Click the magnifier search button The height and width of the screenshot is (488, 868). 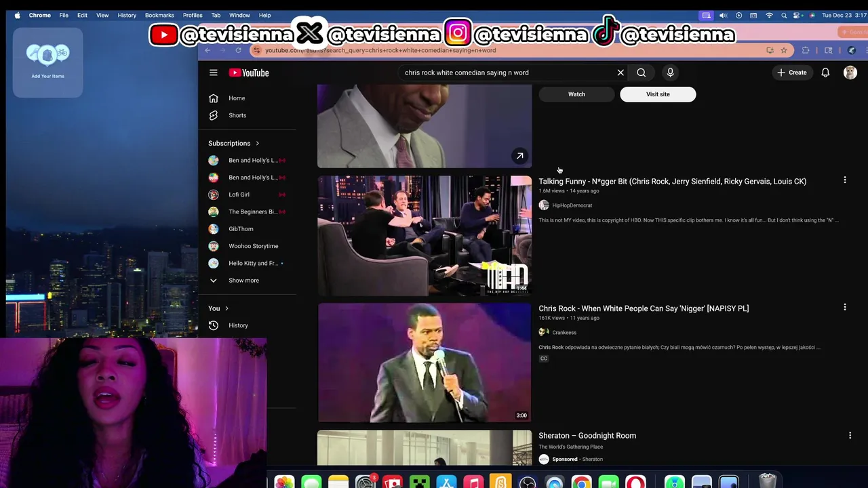click(641, 73)
